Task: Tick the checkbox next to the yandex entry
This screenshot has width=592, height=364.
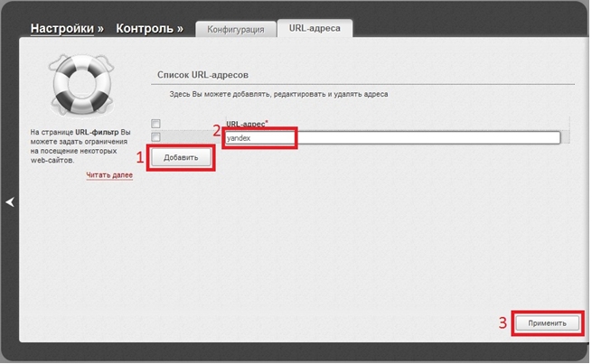Action: pos(156,137)
